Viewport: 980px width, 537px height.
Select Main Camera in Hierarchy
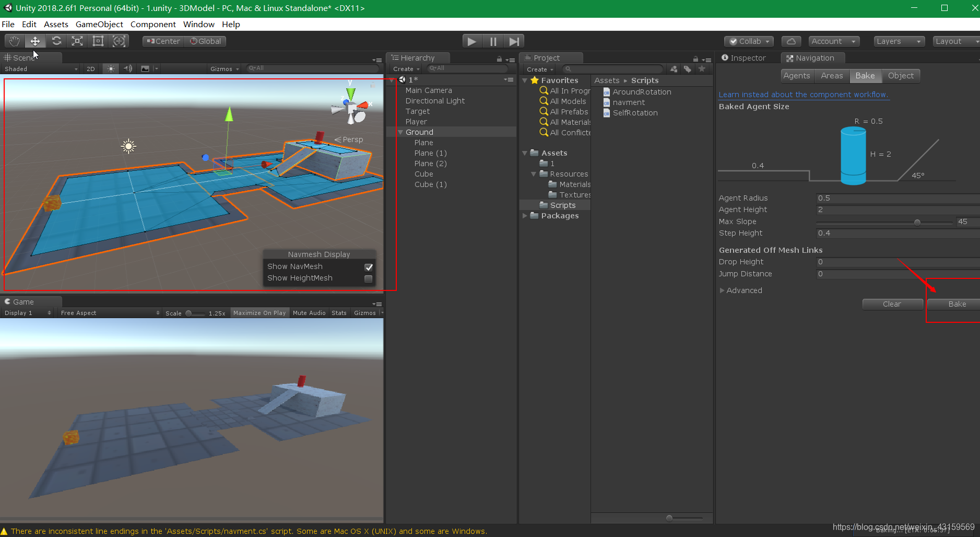tap(429, 90)
